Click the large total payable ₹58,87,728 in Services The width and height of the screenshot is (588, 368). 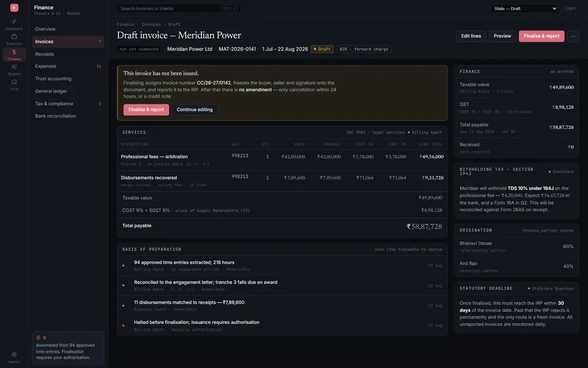pyautogui.click(x=424, y=227)
